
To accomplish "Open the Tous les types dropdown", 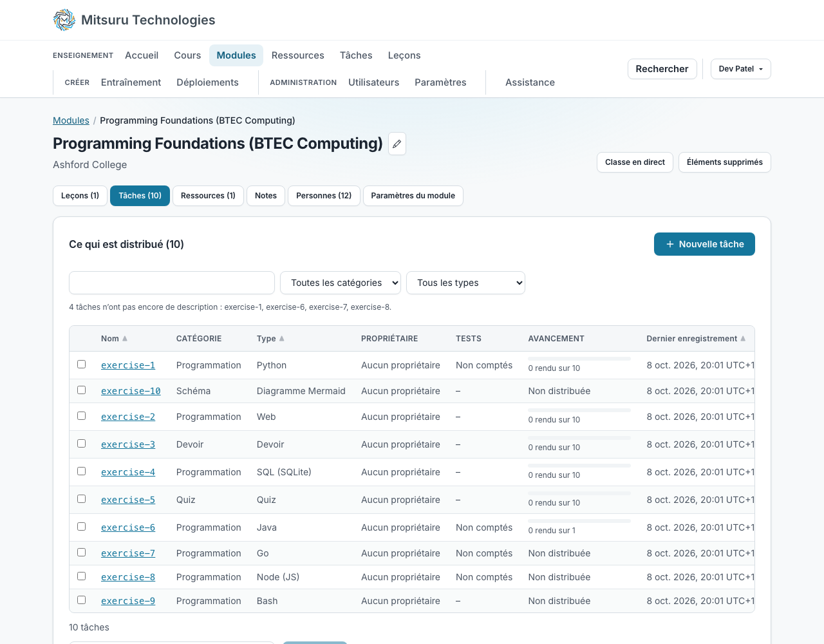I will [x=465, y=283].
